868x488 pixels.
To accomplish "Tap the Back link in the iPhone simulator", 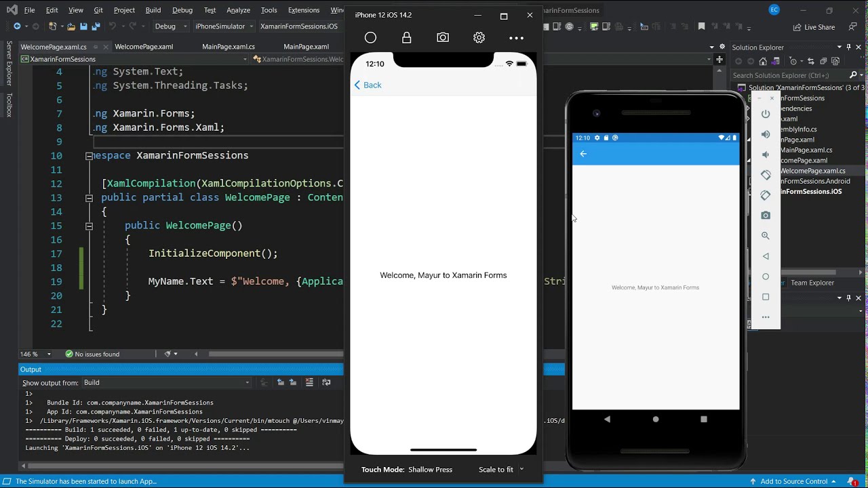I will [x=368, y=85].
